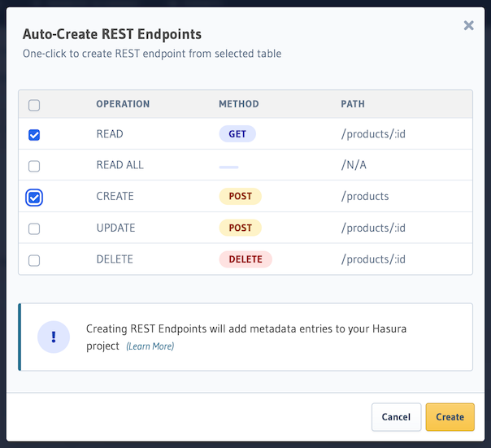Viewport: 491px width, 448px height.
Task: Toggle the select-all checkbox in header
Action: [x=34, y=105]
